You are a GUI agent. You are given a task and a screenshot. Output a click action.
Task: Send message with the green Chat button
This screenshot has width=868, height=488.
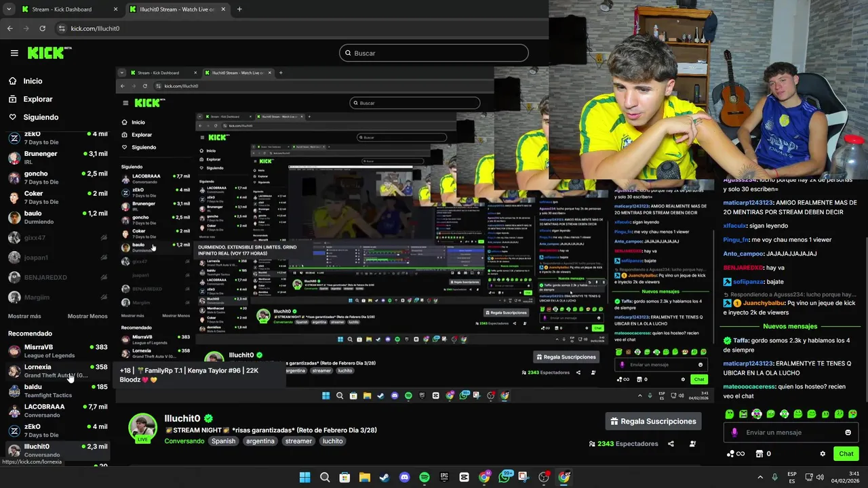coord(846,453)
